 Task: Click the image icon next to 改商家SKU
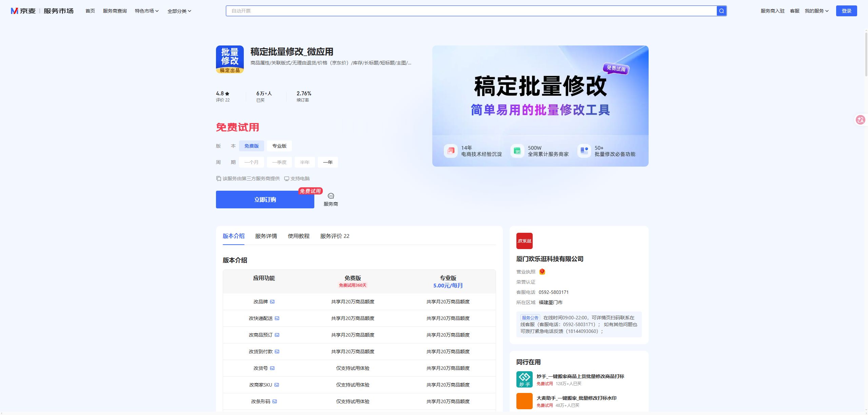[x=277, y=385]
